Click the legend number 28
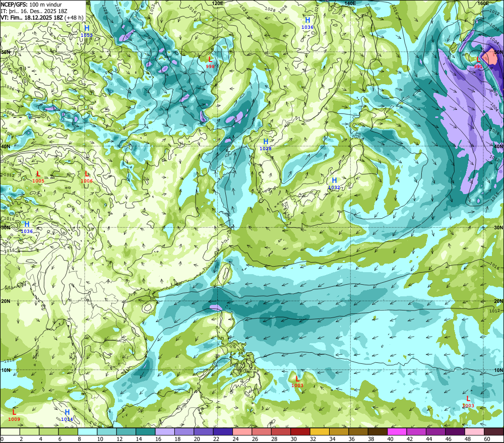This screenshot has width=504, height=443. (275, 439)
